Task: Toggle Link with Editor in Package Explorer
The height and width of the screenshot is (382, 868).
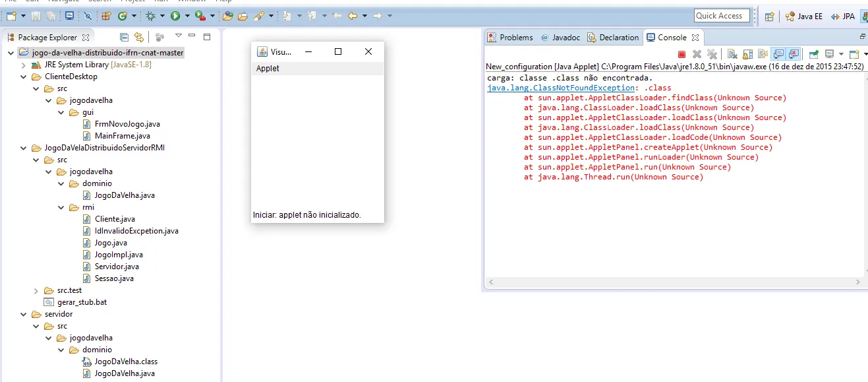Action: 138,37
